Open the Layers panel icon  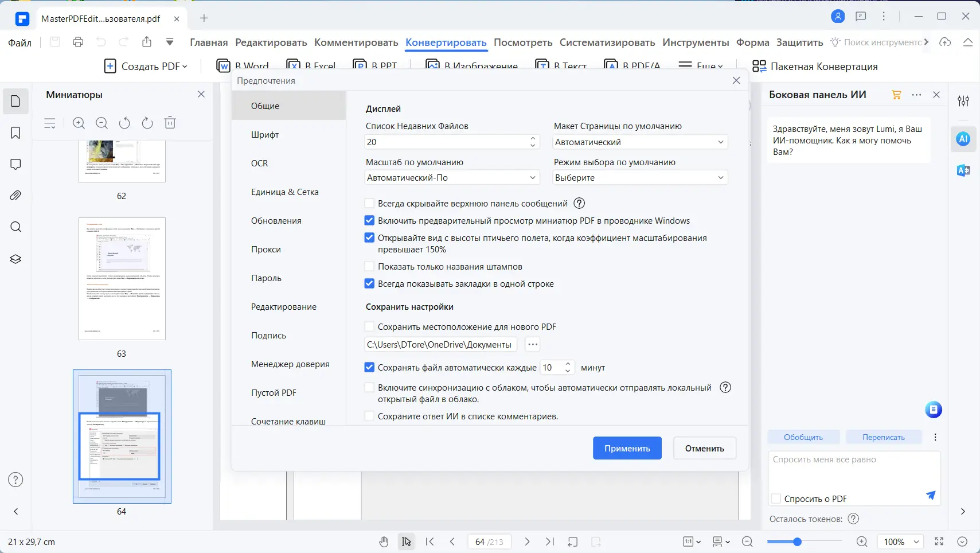click(15, 259)
